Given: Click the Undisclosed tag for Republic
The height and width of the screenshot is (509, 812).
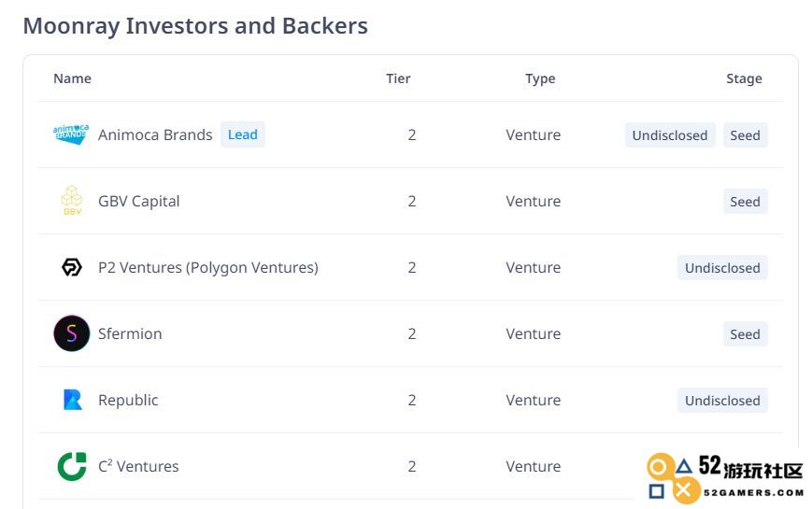Looking at the screenshot, I should click(x=722, y=401).
